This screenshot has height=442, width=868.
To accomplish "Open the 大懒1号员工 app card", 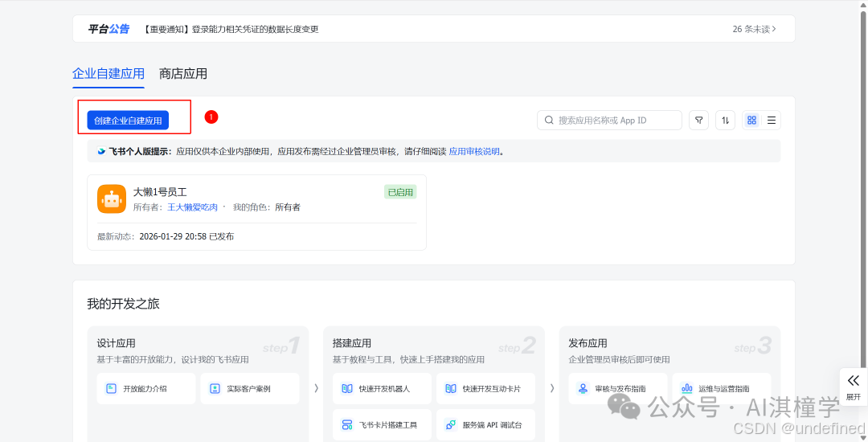I will tap(257, 212).
